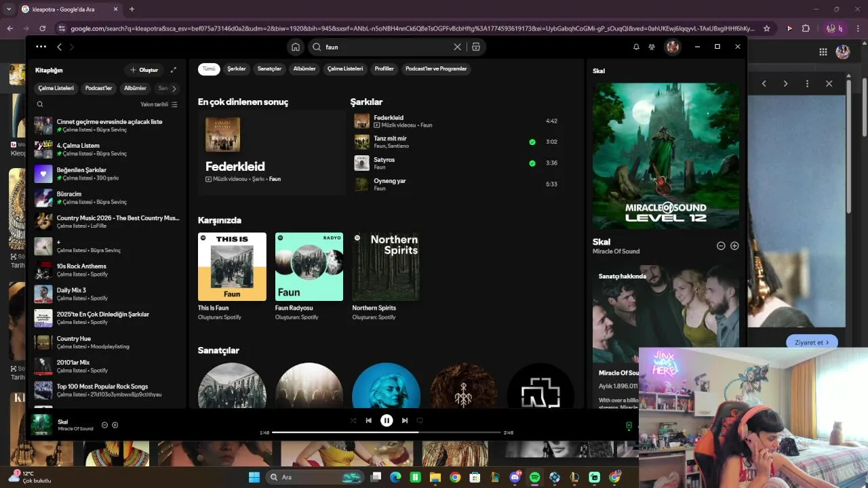Toggle saved checkmark on Satyros

(x=532, y=163)
